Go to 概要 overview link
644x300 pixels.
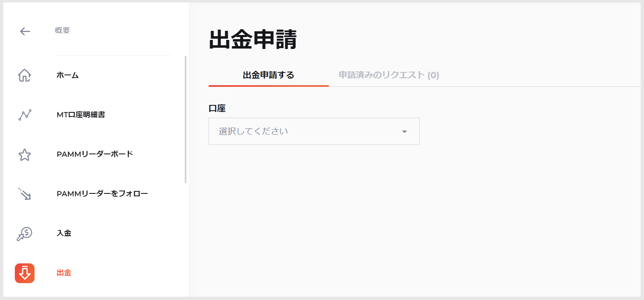click(62, 30)
